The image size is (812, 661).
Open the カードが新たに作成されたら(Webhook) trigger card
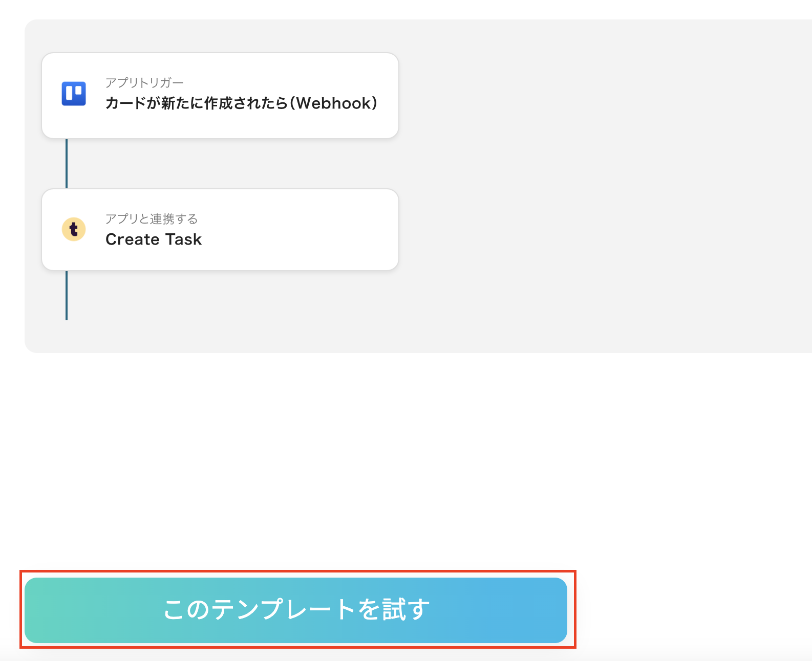tap(220, 96)
